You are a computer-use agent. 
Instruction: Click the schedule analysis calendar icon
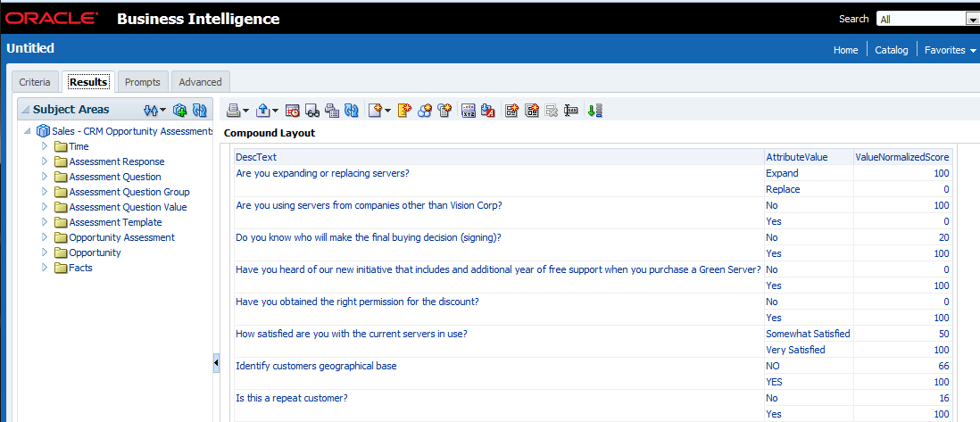tap(294, 111)
